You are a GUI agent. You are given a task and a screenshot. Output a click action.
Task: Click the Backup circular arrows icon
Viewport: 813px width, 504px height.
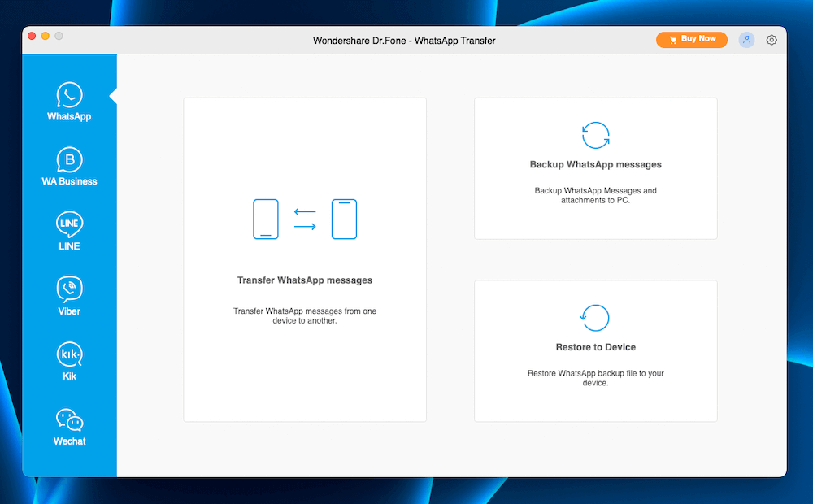[x=595, y=135]
